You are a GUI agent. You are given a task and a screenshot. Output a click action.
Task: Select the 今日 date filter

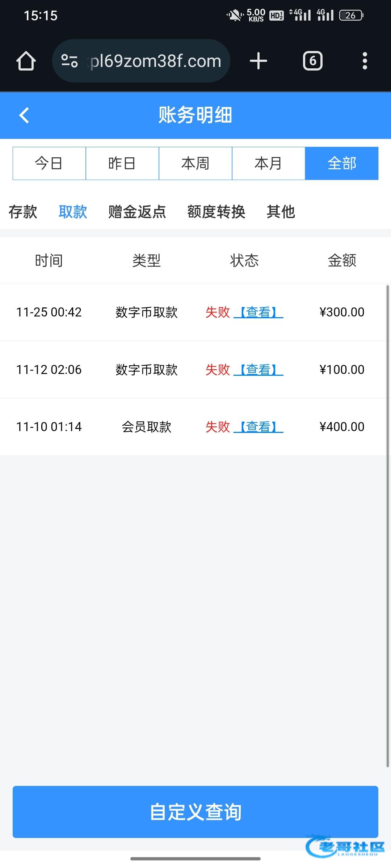click(x=49, y=163)
